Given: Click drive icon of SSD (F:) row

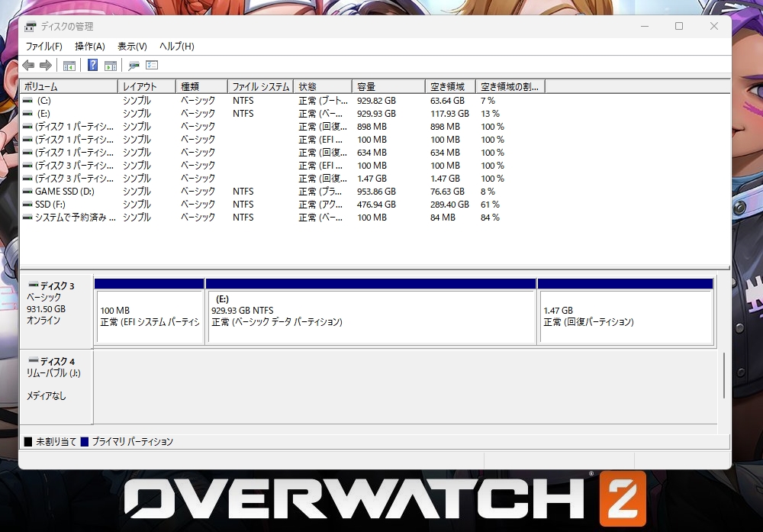Looking at the screenshot, I should (x=27, y=205).
